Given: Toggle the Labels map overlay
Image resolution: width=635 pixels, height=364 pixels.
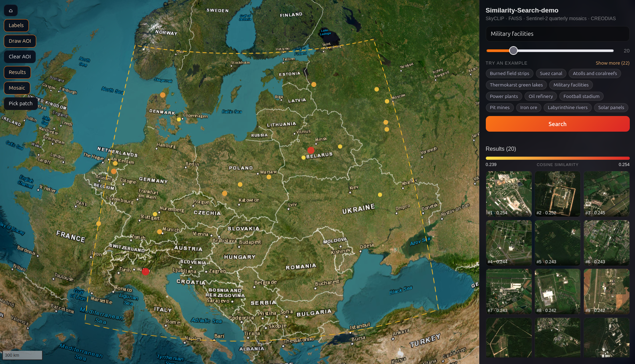Looking at the screenshot, I should 16,25.
